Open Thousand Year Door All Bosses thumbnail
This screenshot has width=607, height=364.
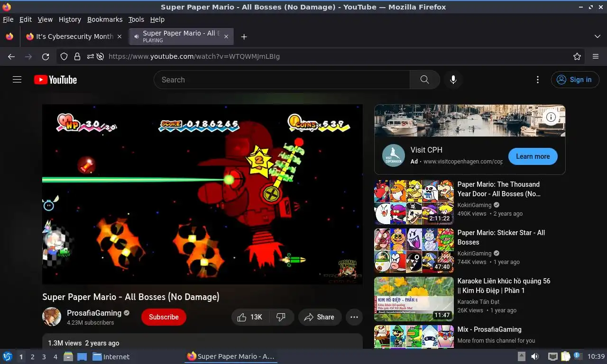[414, 202]
